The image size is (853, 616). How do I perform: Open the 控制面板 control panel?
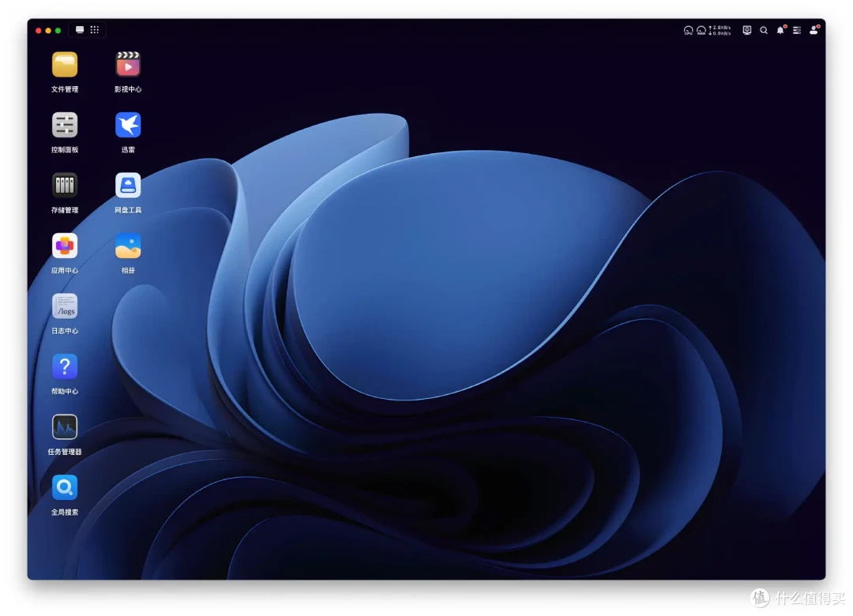point(65,126)
